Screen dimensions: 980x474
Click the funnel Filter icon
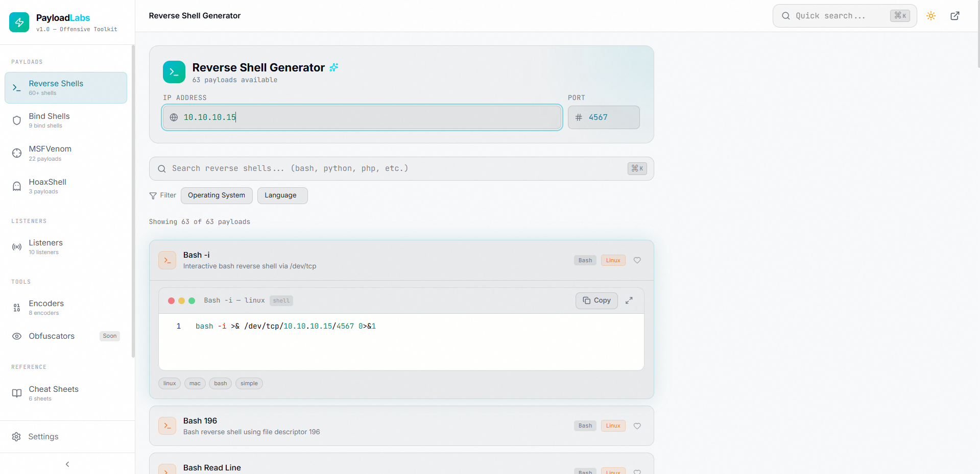[x=153, y=195]
